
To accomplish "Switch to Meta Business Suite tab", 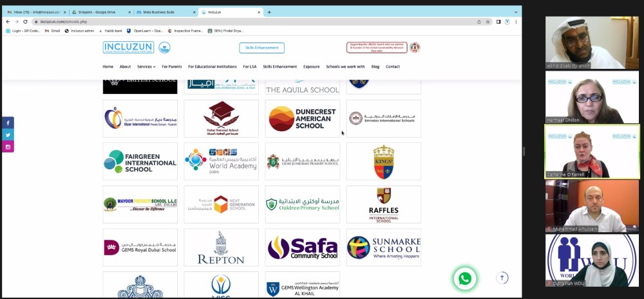I will click(x=166, y=12).
